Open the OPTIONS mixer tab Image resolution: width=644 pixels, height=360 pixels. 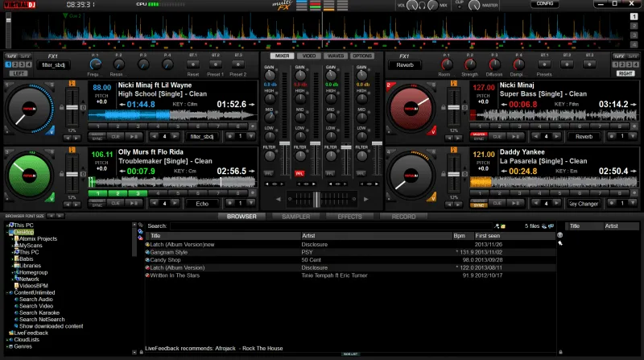[x=361, y=56]
